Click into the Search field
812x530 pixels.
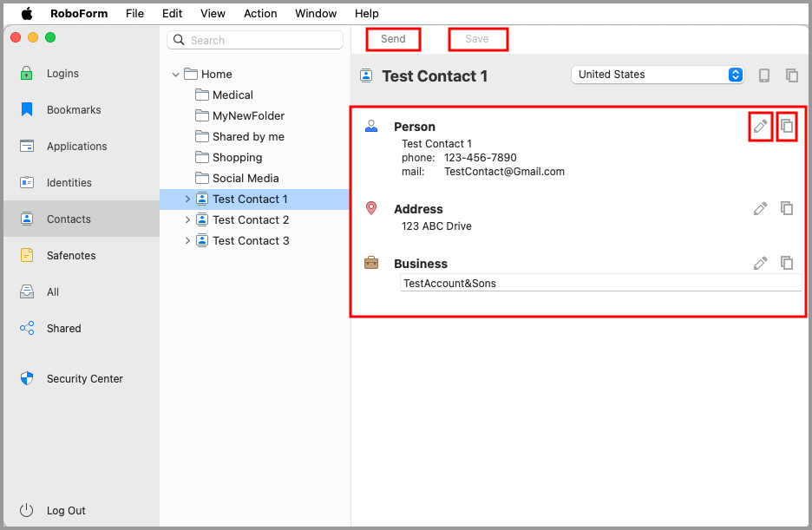point(255,40)
